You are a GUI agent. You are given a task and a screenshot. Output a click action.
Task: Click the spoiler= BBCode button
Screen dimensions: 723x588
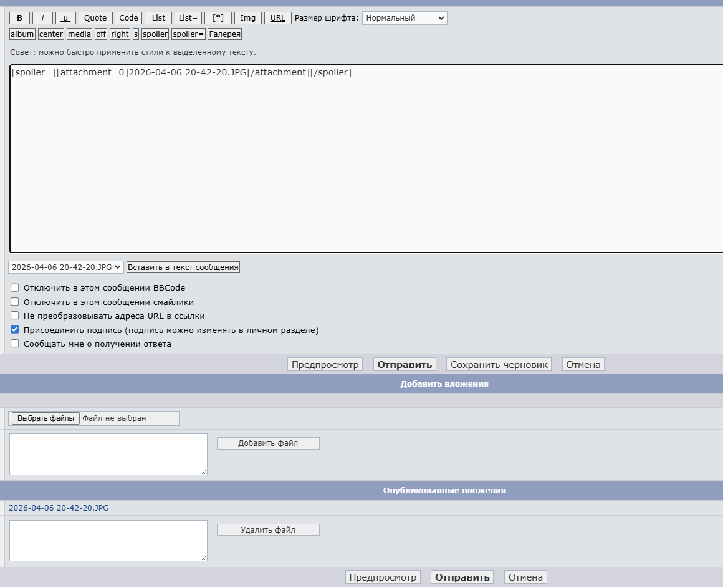pos(188,34)
